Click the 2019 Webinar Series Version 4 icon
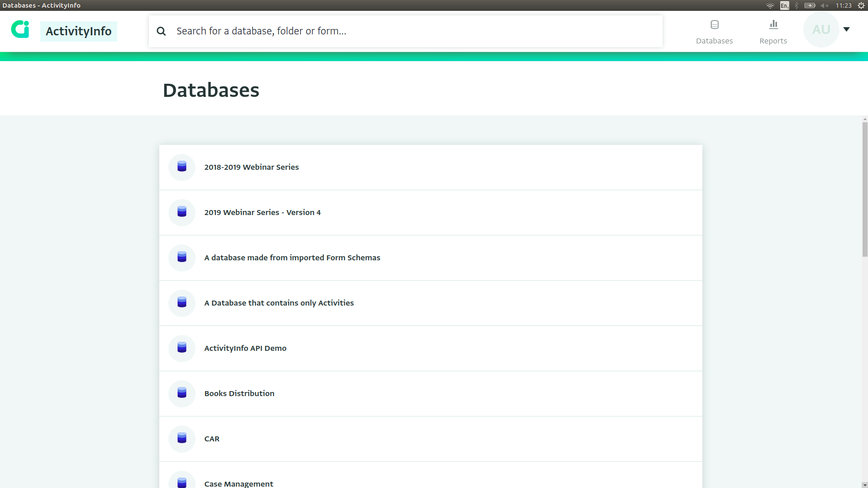 [182, 212]
